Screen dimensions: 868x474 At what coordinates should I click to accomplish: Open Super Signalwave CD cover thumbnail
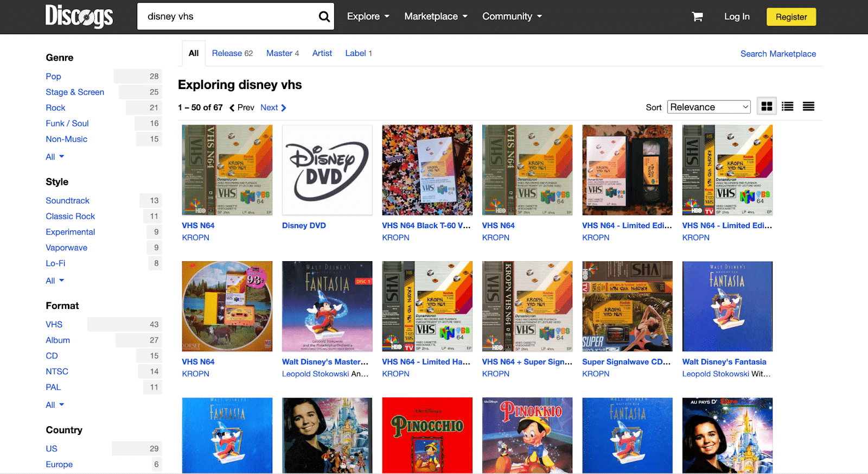click(627, 306)
